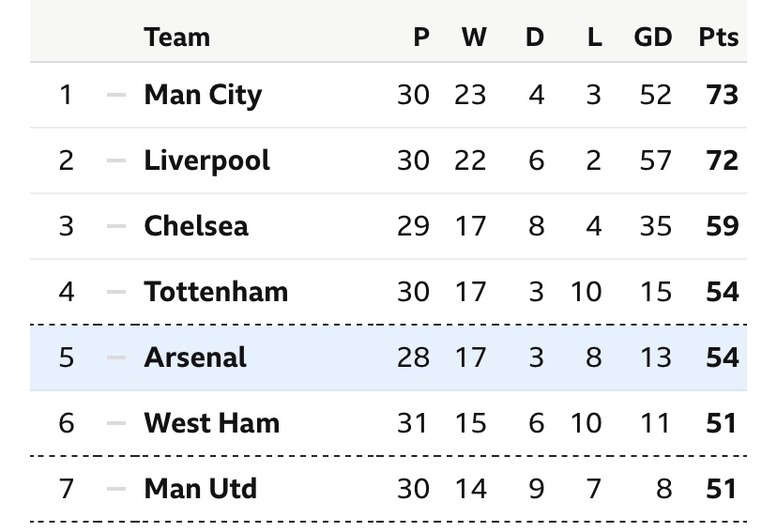Screen dimensions: 777x532
Task: Open the Tottenham team link
Action: point(216,292)
